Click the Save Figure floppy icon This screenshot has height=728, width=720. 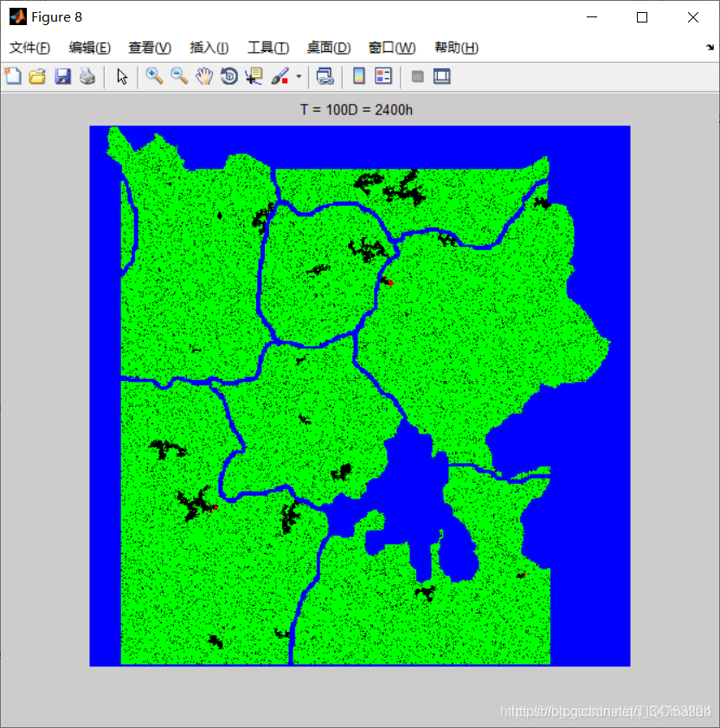62,76
